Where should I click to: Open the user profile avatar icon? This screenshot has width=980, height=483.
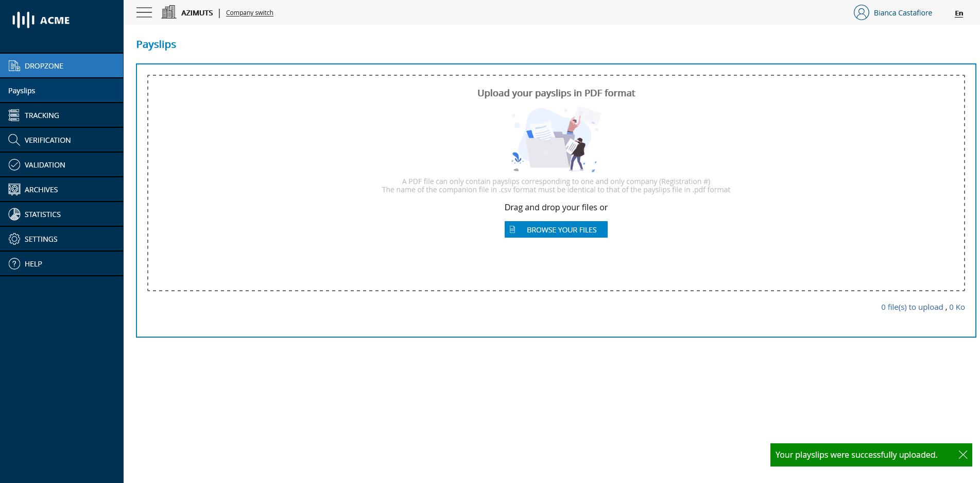pos(861,12)
